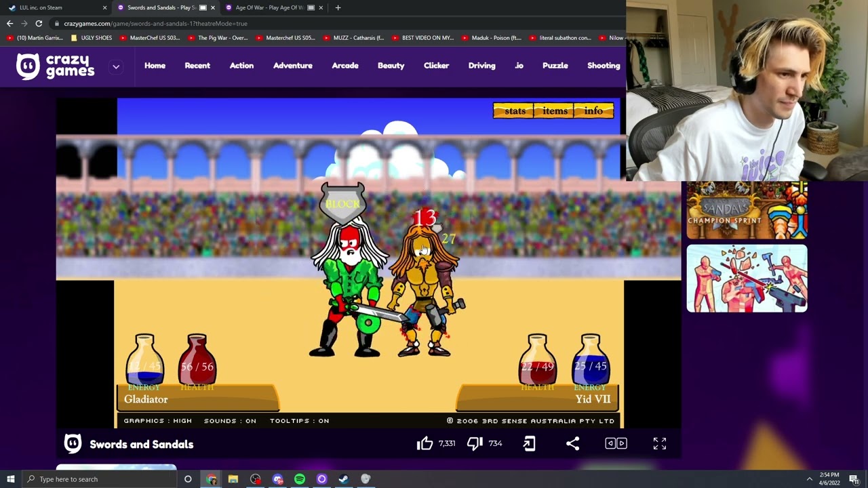Open Spotify from the taskbar
The image size is (868, 488).
[x=300, y=479]
